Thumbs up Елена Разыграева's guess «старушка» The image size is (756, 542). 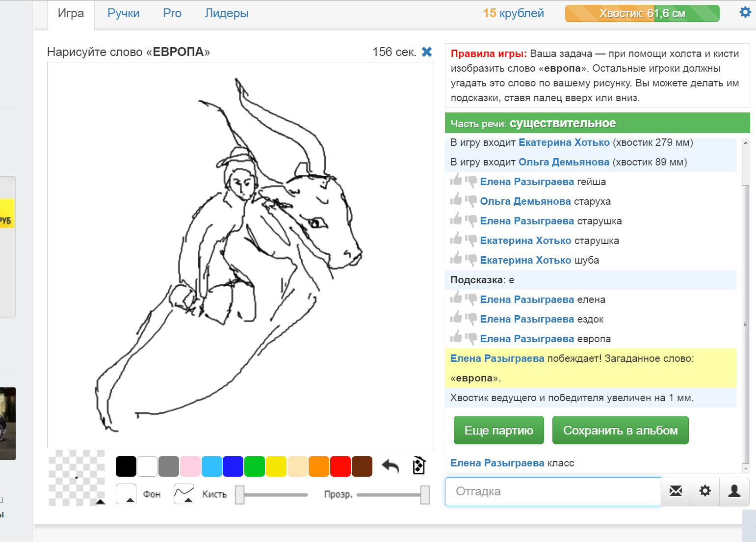(456, 219)
